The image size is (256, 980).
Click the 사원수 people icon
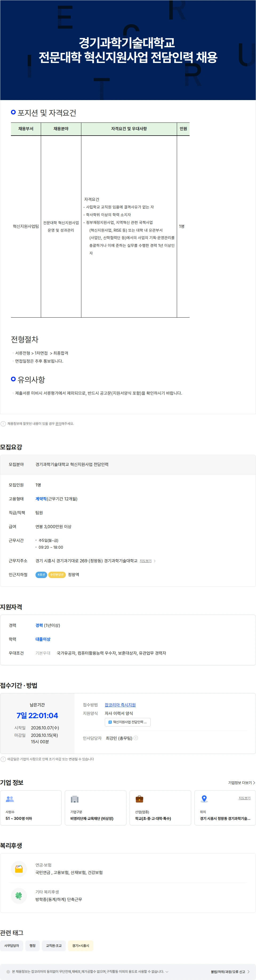point(10,799)
